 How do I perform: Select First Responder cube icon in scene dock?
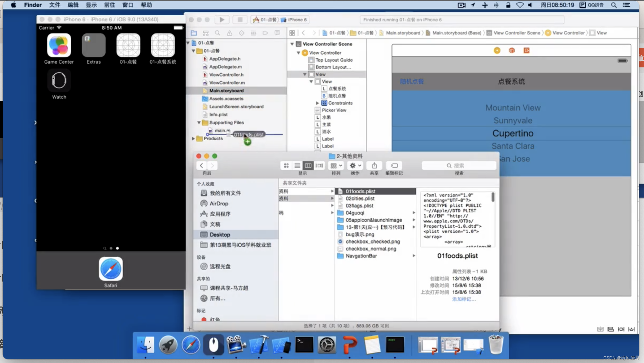pyautogui.click(x=512, y=50)
